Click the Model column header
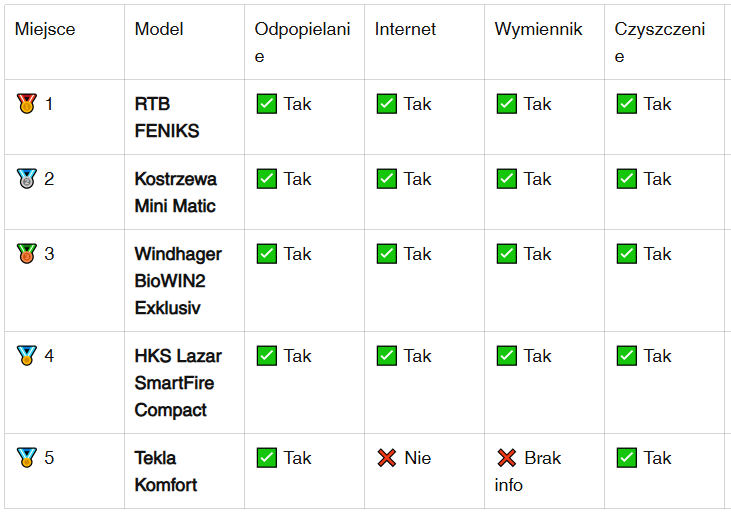This screenshot has height=513, width=731. [159, 29]
